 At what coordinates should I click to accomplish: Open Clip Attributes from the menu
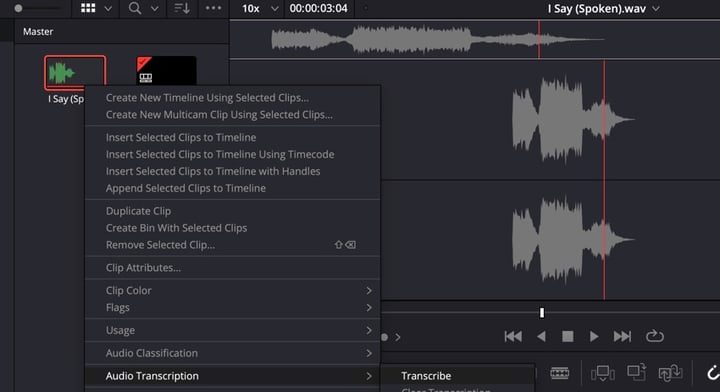pyautogui.click(x=143, y=268)
